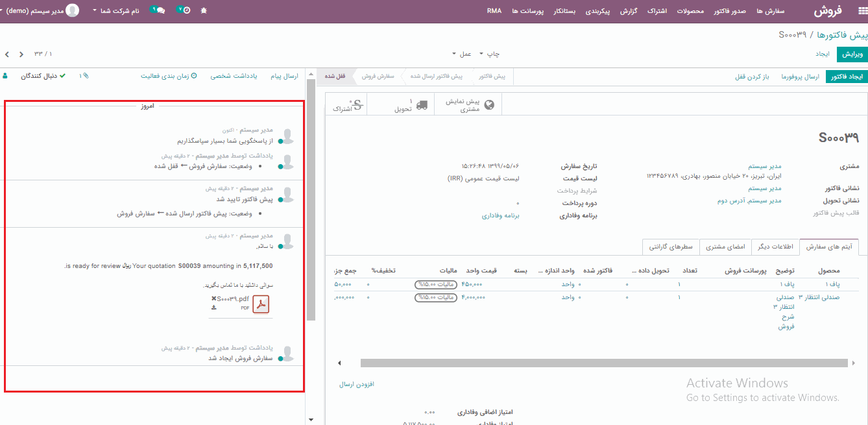The image size is (868, 425).
Task: Open the عمل action dropdown
Action: 462,54
